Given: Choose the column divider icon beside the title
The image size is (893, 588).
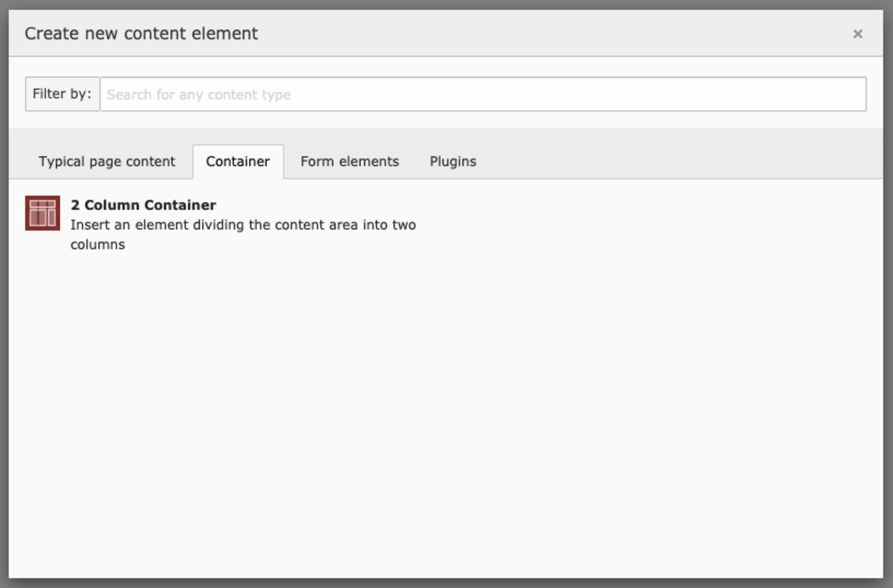Looking at the screenshot, I should point(42,212).
